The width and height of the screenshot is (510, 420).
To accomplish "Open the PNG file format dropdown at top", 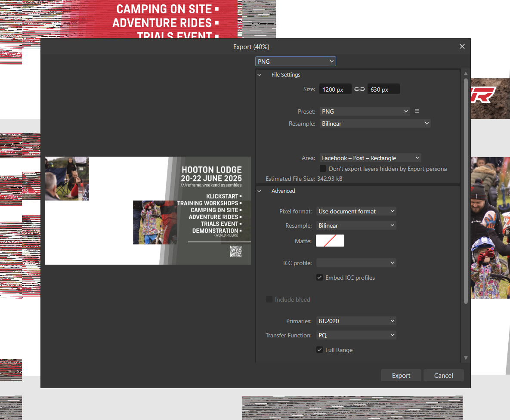I will (x=295, y=62).
